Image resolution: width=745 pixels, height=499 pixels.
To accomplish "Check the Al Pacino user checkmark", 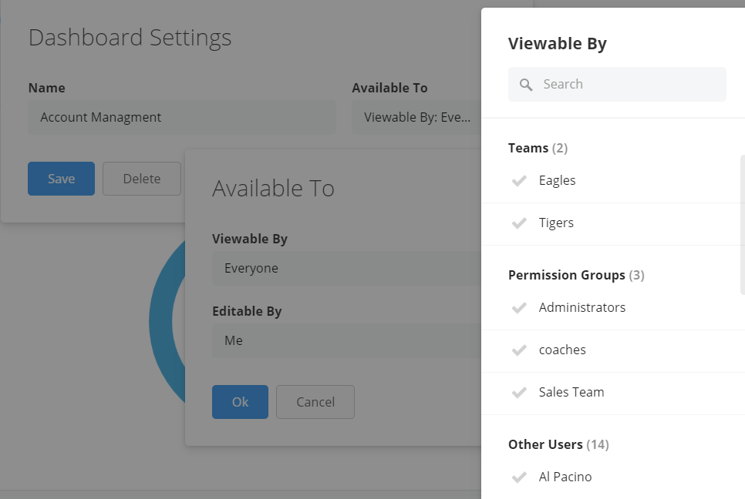I will click(x=519, y=477).
